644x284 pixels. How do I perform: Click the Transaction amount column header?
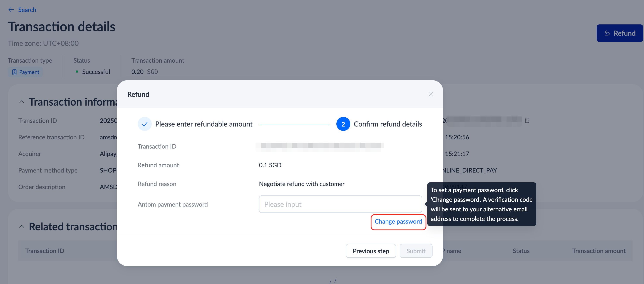pos(599,251)
